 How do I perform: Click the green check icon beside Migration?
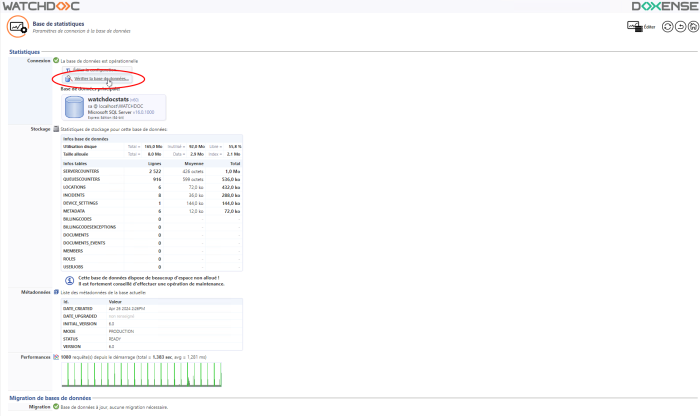click(x=56, y=407)
